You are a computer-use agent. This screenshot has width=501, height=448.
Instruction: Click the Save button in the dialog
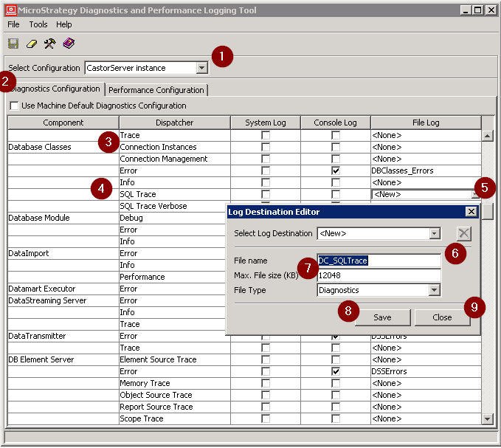tap(382, 317)
